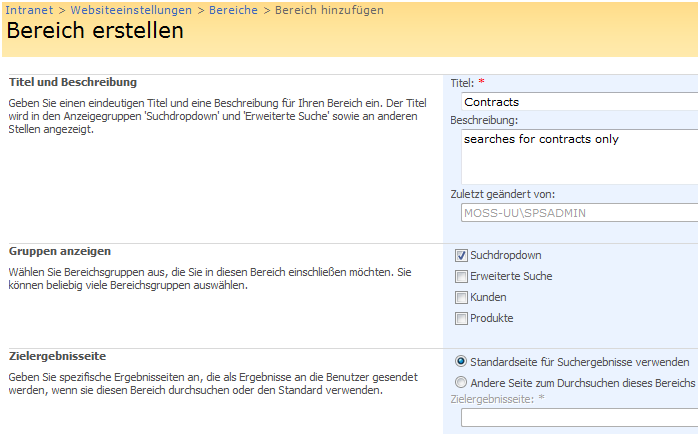Open the Intranet breadcrumb link
Viewport: 700px width, 436px height.
(29, 10)
